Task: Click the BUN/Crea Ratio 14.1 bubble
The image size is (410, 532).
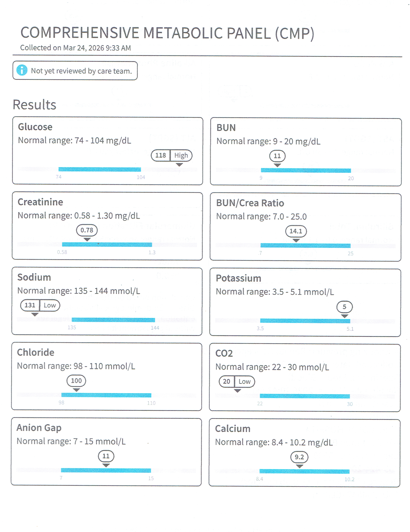Action: 296,231
